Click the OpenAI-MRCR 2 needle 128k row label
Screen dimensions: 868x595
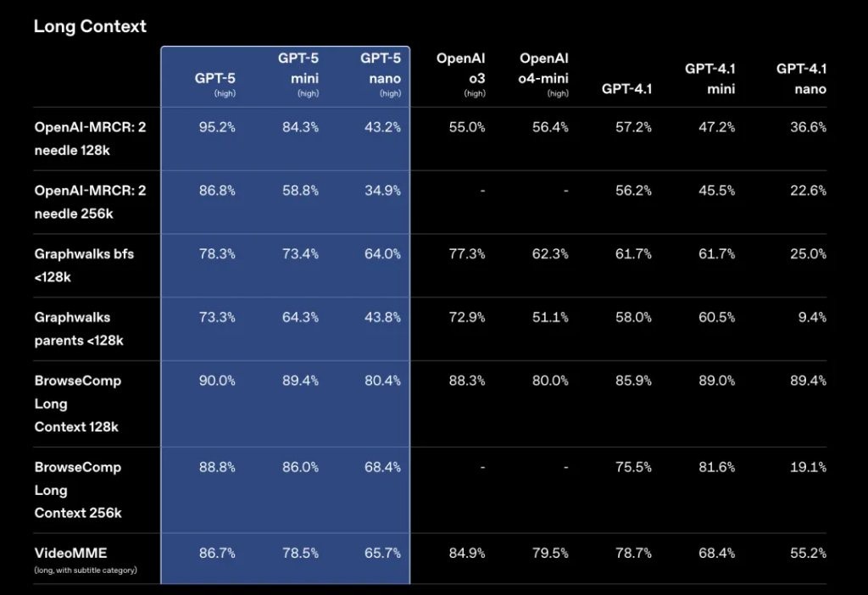point(90,138)
